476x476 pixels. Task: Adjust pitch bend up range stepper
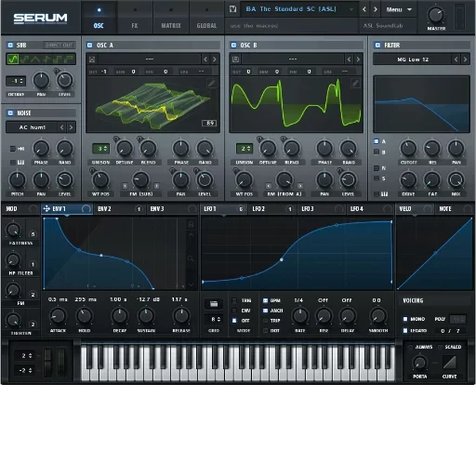[x=25, y=356]
